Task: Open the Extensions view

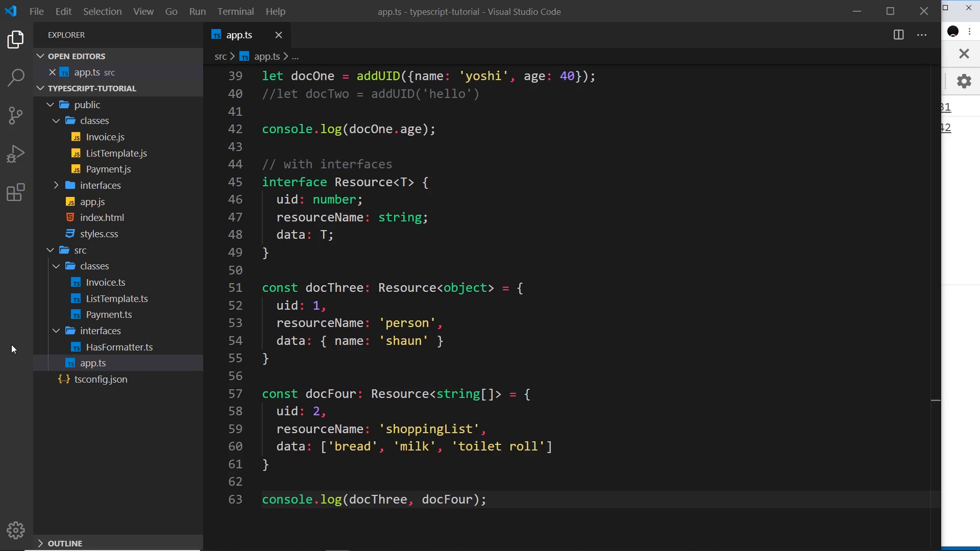Action: point(16,192)
